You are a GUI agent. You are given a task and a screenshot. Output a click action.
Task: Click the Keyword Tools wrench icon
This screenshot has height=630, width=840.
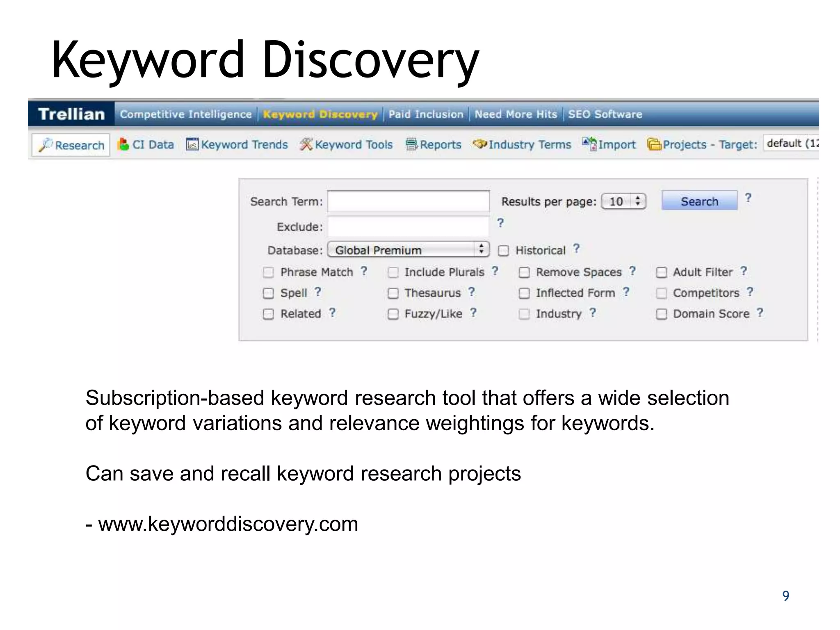click(x=306, y=144)
